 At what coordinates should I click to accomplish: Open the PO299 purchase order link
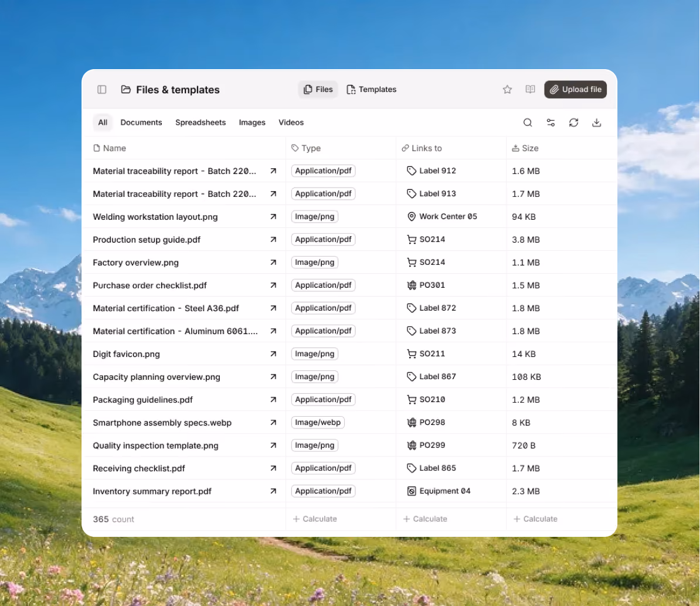[x=426, y=445]
